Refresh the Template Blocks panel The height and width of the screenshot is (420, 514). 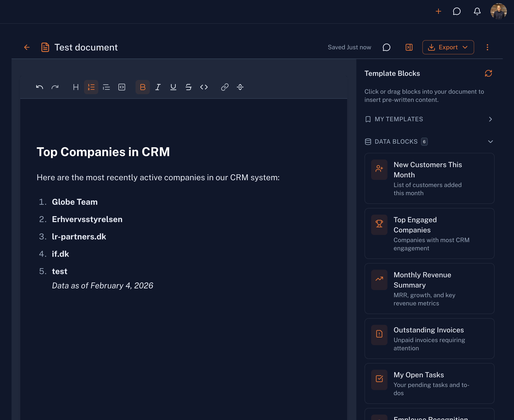488,73
